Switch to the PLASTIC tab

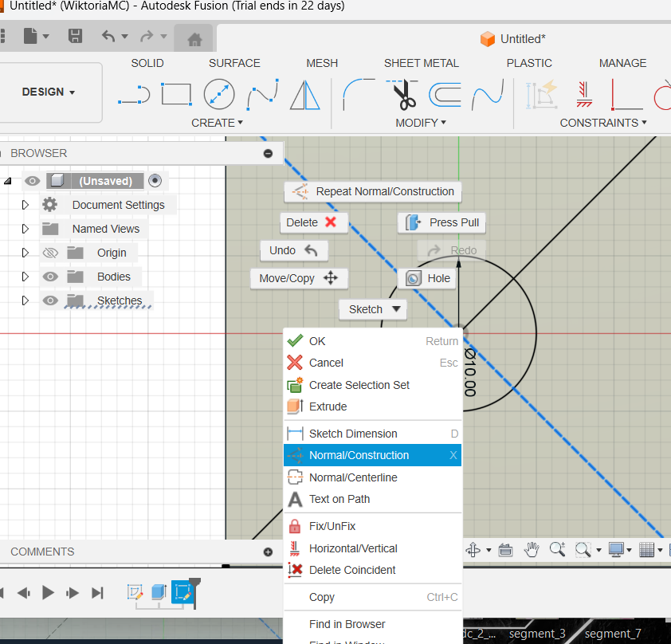529,63
